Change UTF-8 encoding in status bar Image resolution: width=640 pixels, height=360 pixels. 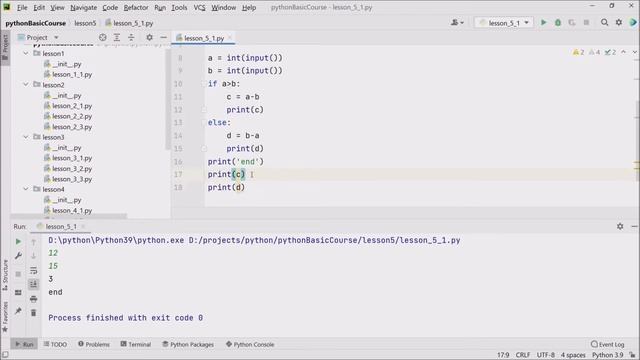coord(546,355)
